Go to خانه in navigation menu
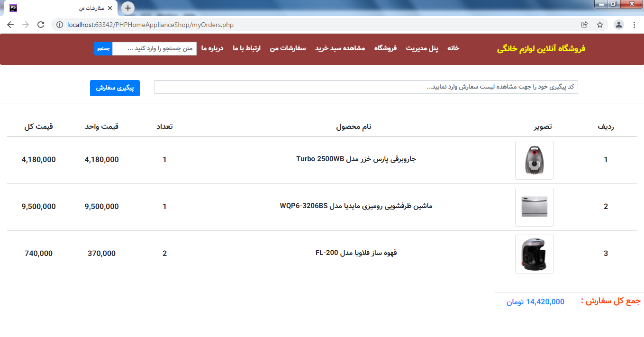Image resolution: width=644 pixels, height=337 pixels. tap(454, 48)
